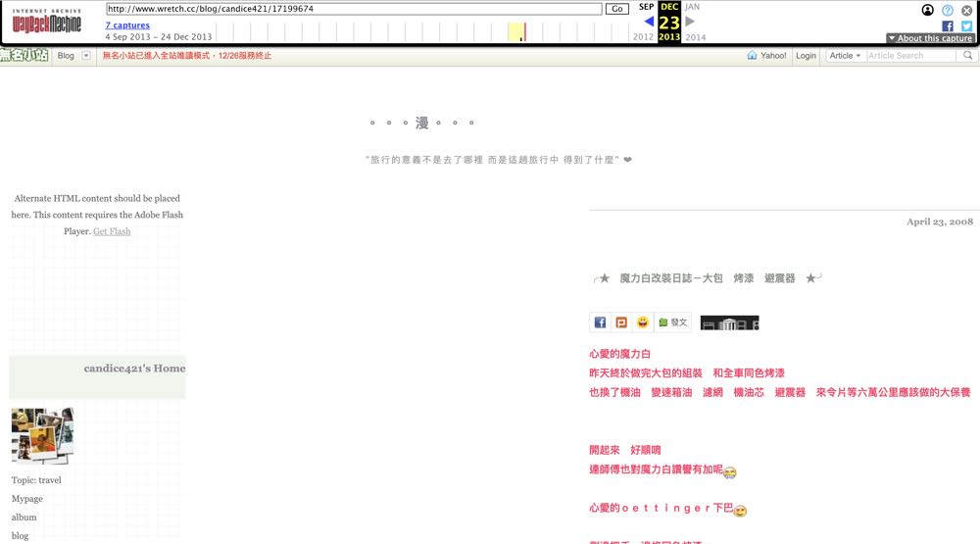Open the Article search type dropdown
The height and width of the screenshot is (544, 980).
click(845, 56)
